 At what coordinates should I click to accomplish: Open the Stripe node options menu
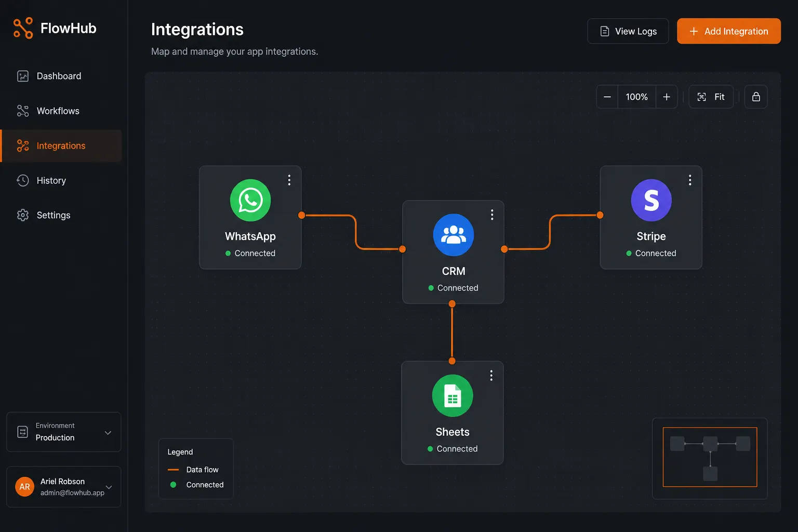click(690, 180)
